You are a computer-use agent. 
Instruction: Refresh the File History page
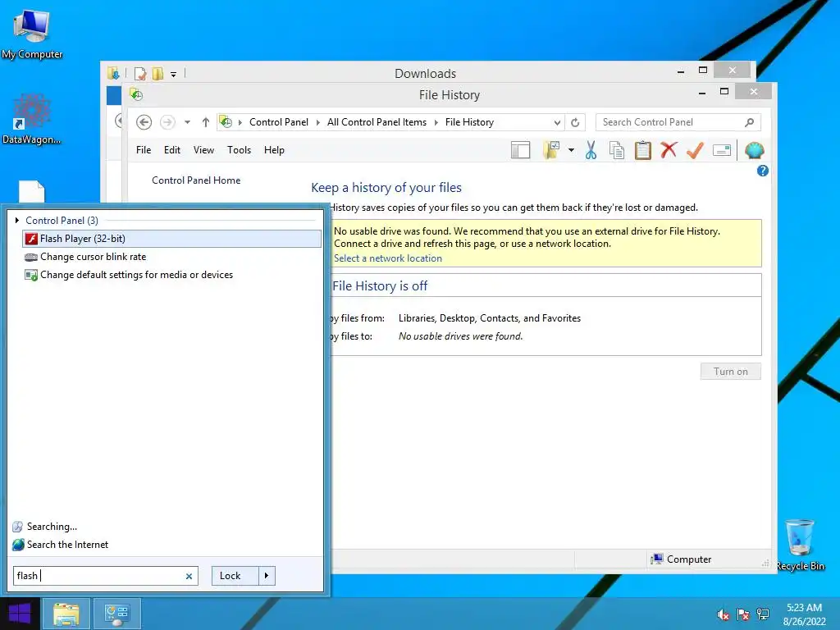tap(575, 123)
